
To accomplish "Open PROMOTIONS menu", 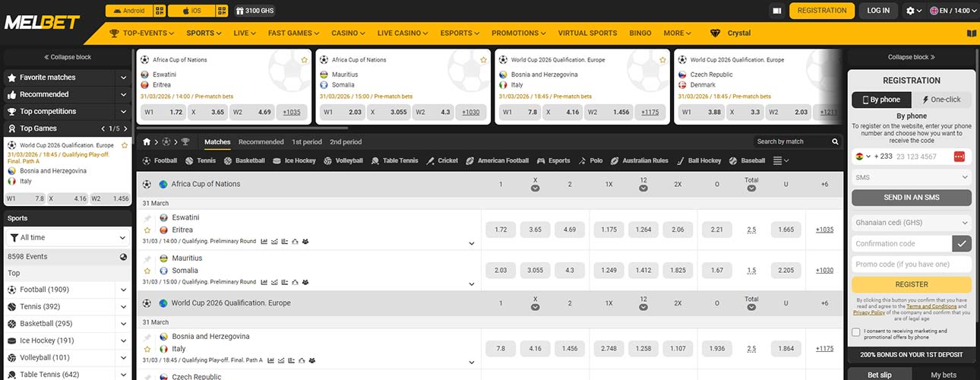I will pyautogui.click(x=520, y=33).
